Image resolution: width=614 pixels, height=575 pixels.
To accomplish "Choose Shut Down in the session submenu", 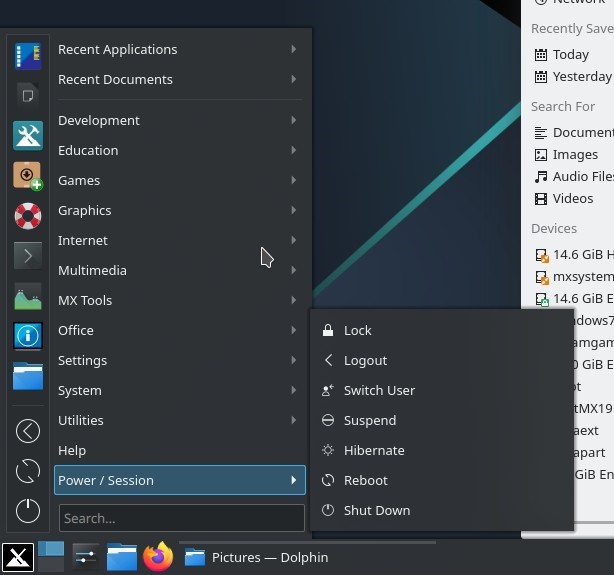I will (376, 510).
